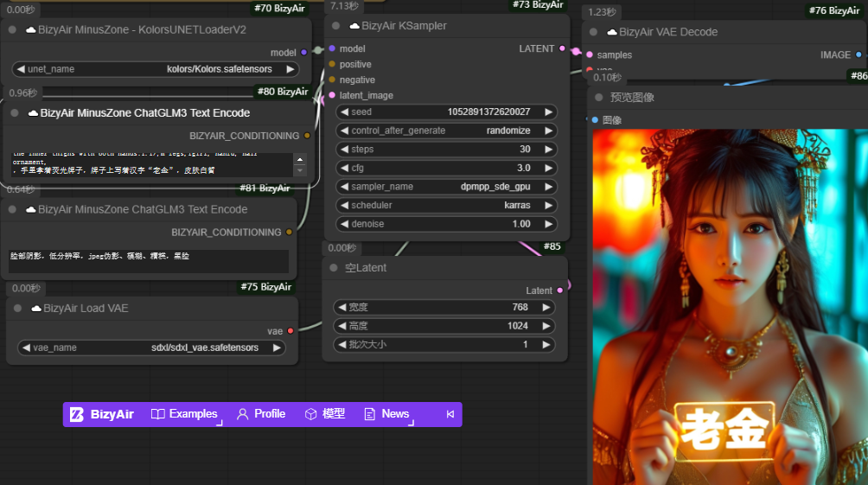Open the vae_name sdxl_vae.safetensors selector
The height and width of the screenshot is (485, 868).
click(x=151, y=348)
